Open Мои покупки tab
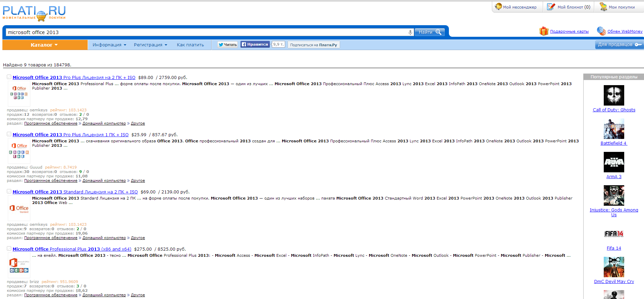644x299 pixels. [x=618, y=7]
